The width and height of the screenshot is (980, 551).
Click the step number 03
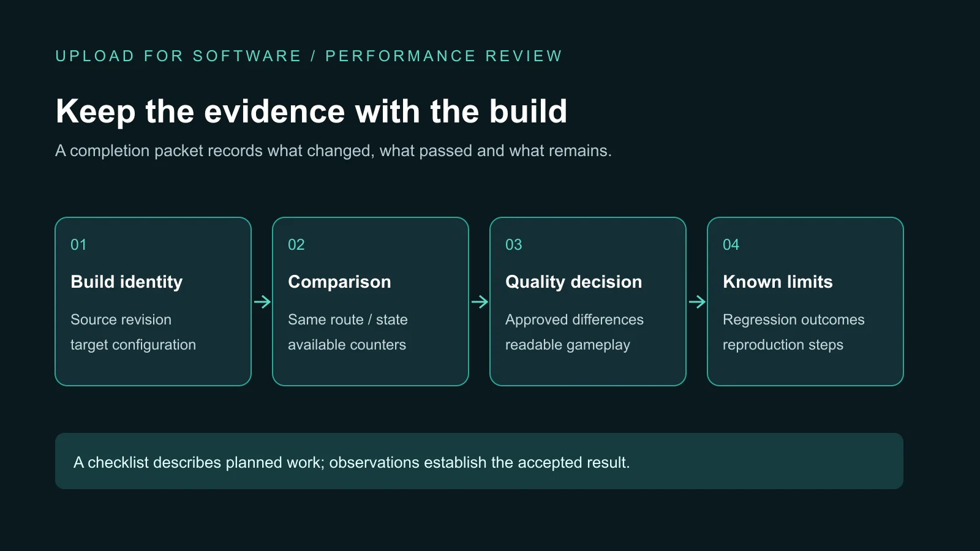(x=514, y=245)
